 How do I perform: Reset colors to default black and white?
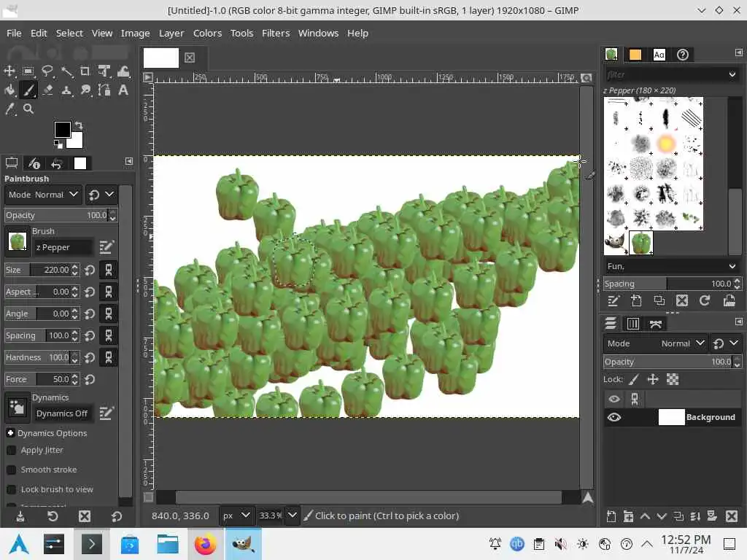(58, 144)
